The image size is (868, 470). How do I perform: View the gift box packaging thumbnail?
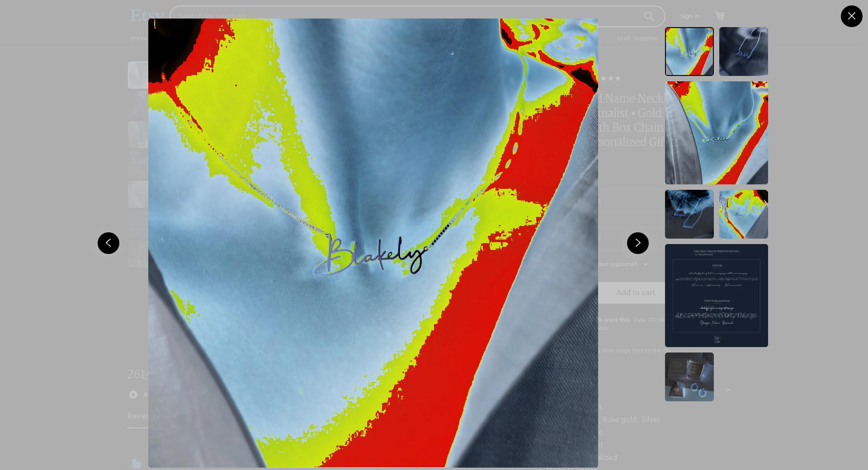pyautogui.click(x=689, y=377)
